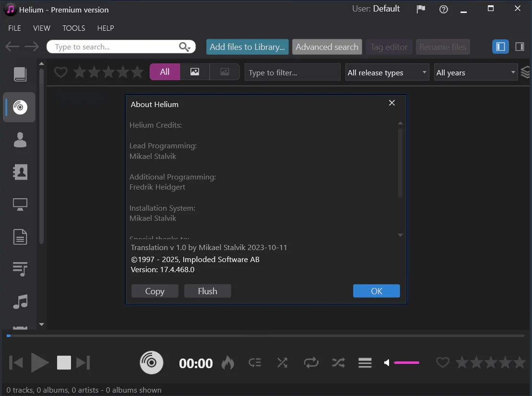Click the Flush button
Image resolution: width=532 pixels, height=396 pixels.
click(208, 291)
